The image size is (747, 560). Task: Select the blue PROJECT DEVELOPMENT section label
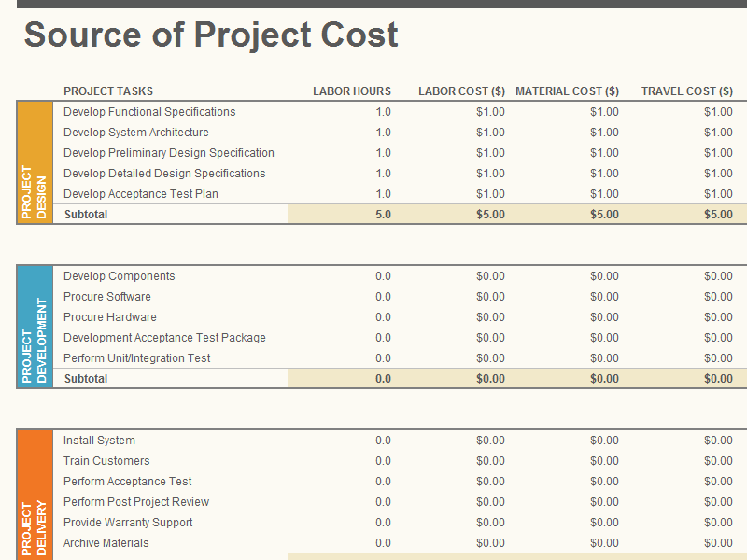click(35, 327)
